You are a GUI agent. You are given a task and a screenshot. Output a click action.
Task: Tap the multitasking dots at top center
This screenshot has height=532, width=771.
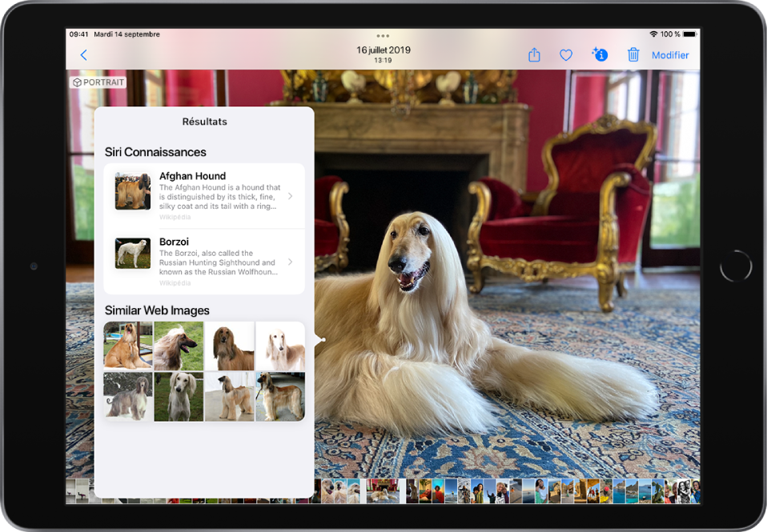point(382,35)
